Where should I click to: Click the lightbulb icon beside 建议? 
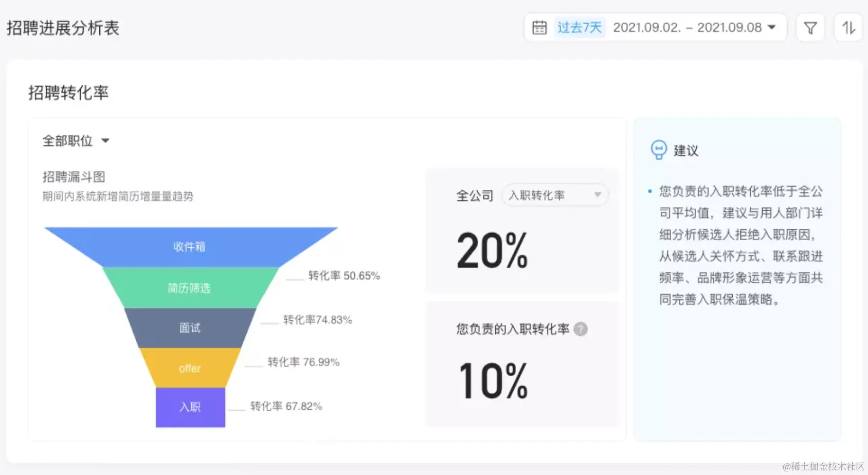click(x=658, y=150)
